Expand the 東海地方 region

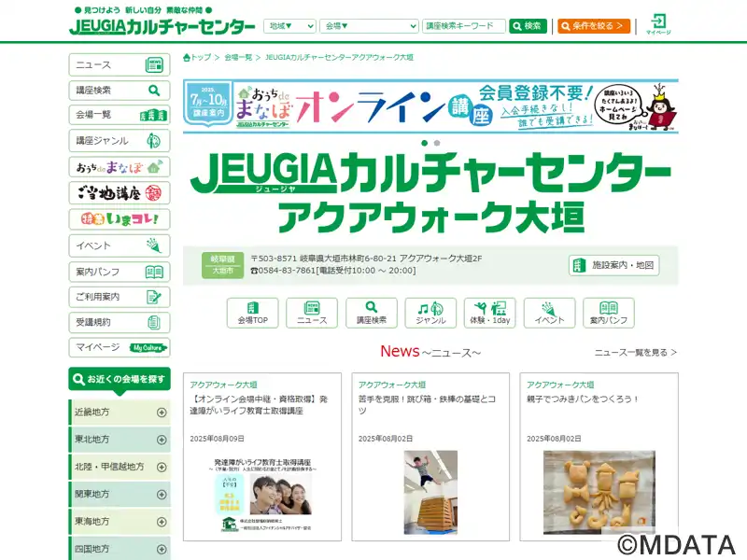pyautogui.click(x=120, y=522)
